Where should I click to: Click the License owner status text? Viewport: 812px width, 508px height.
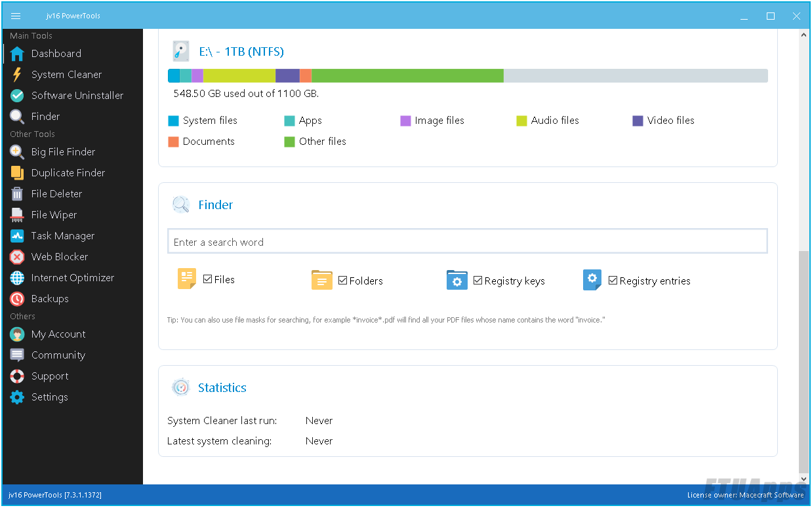745,495
